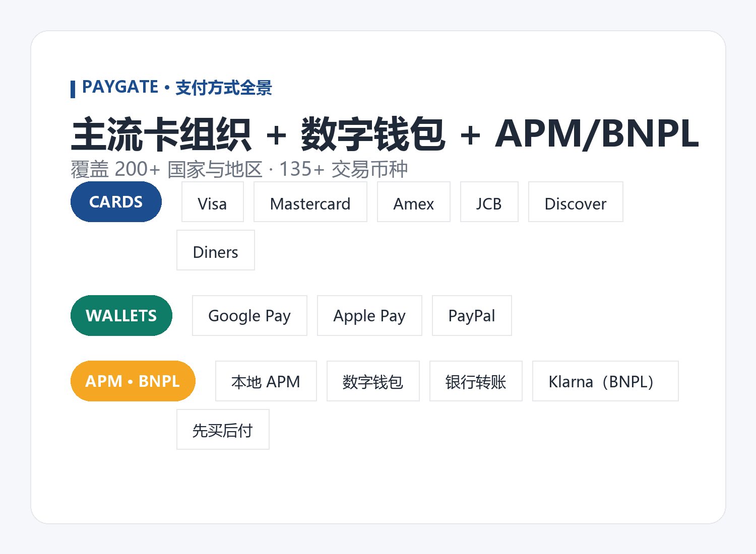Select the 银行转账 chip
Image resolution: width=756 pixels, height=554 pixels.
click(x=476, y=381)
